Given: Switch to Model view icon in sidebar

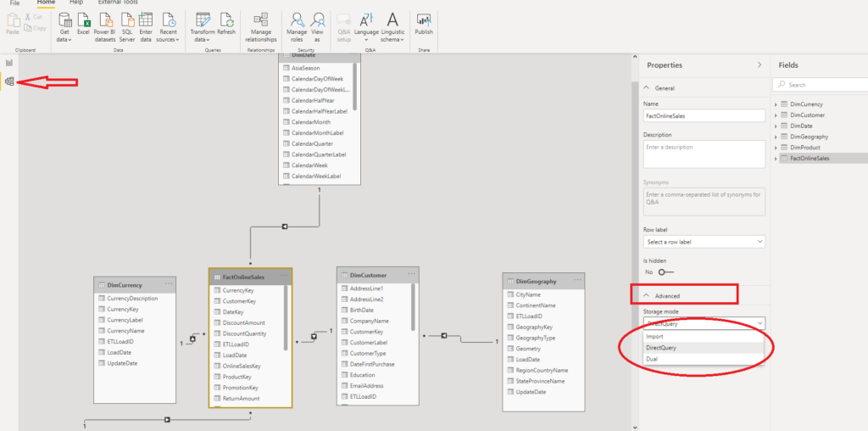Looking at the screenshot, I should click(x=9, y=82).
